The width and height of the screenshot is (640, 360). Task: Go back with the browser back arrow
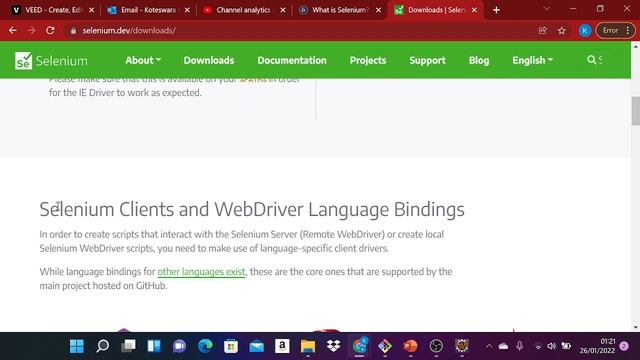tap(13, 30)
